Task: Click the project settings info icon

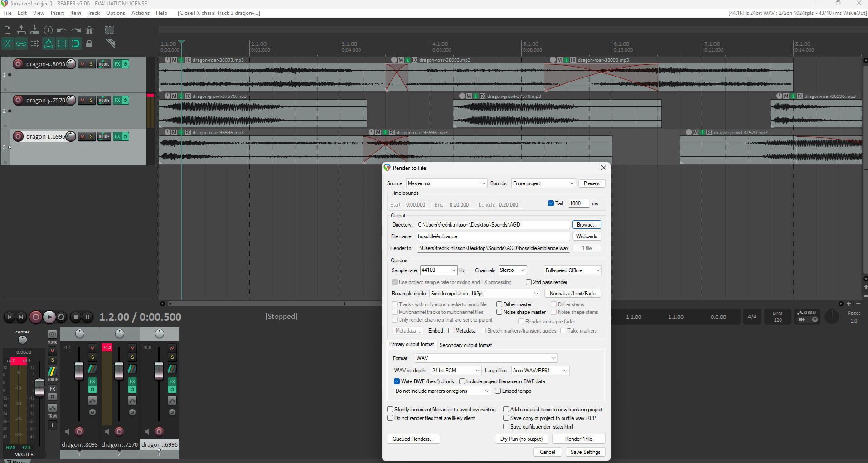Action: point(48,30)
